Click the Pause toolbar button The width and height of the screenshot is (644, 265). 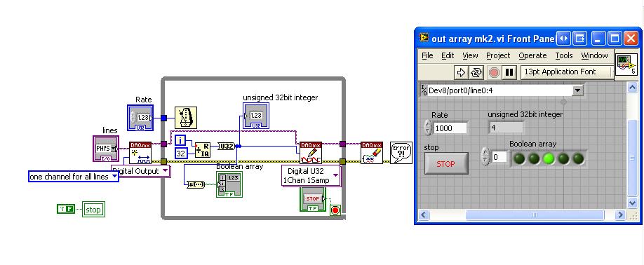tap(509, 72)
